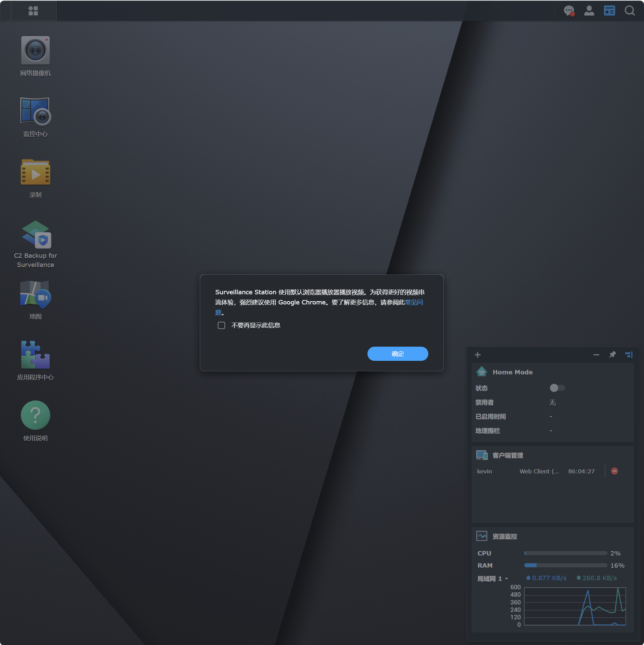
Task: Click the RAM usage bar
Action: point(566,565)
